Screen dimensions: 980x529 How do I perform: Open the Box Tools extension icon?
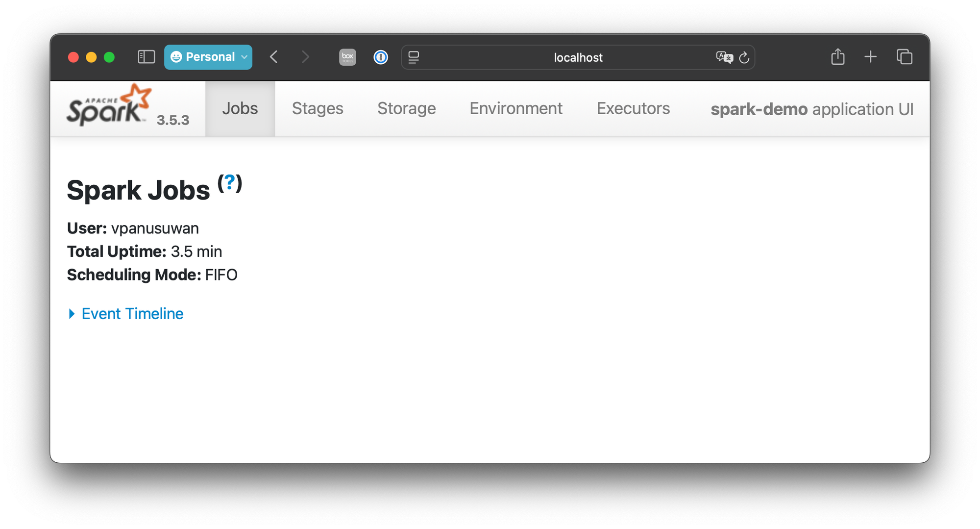click(x=347, y=57)
